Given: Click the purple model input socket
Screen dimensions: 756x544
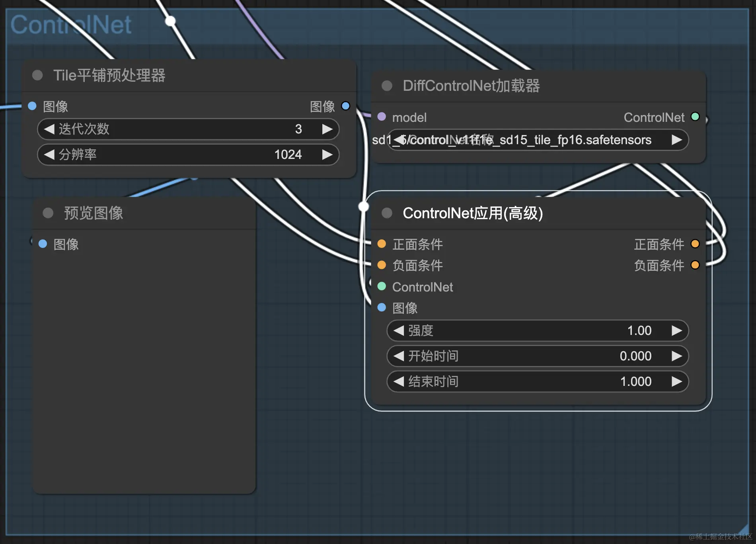Looking at the screenshot, I should point(382,117).
